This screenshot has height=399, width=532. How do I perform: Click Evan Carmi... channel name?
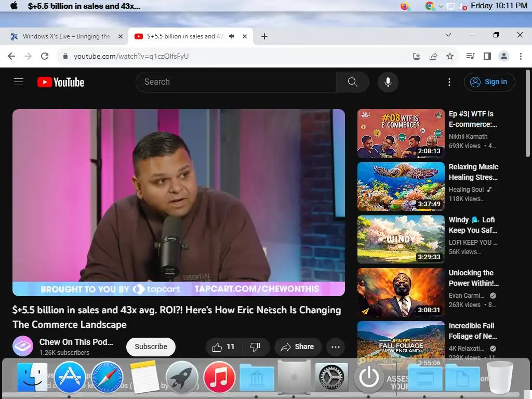tap(467, 295)
